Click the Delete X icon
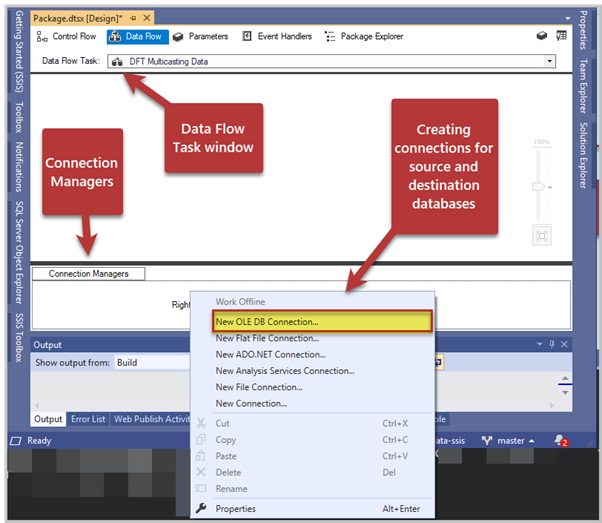 click(201, 472)
